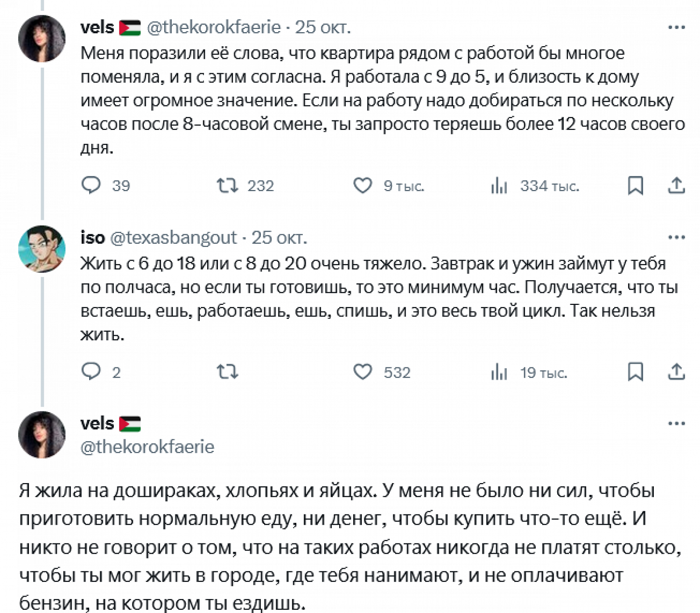
Task: Retweet iso's tweet
Action: click(227, 372)
